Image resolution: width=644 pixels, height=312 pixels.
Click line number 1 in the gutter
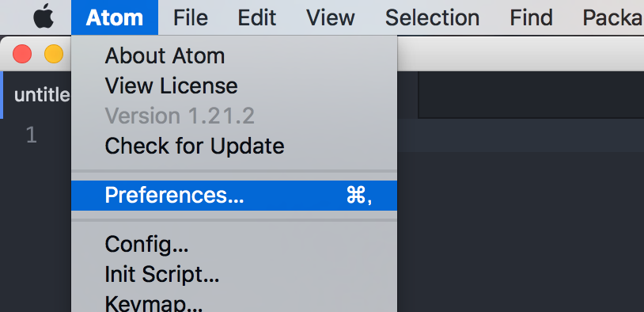[x=31, y=135]
